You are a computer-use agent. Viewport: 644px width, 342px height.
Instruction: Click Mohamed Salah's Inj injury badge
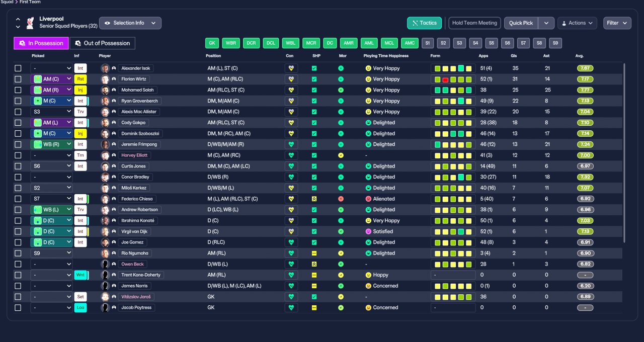tap(80, 90)
